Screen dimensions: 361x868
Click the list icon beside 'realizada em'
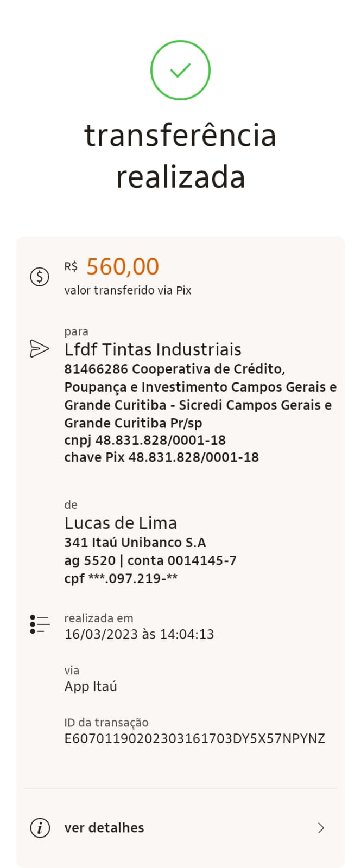[x=40, y=624]
